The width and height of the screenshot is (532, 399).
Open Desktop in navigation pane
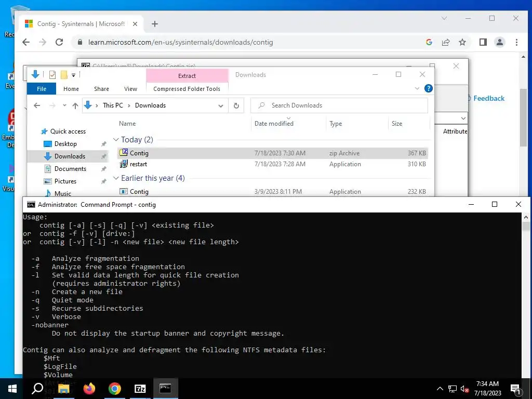[x=65, y=144]
